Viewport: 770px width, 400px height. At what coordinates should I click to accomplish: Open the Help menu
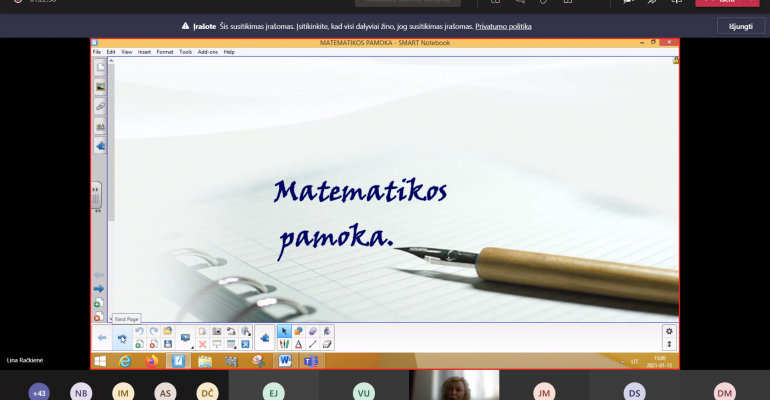[x=229, y=52]
